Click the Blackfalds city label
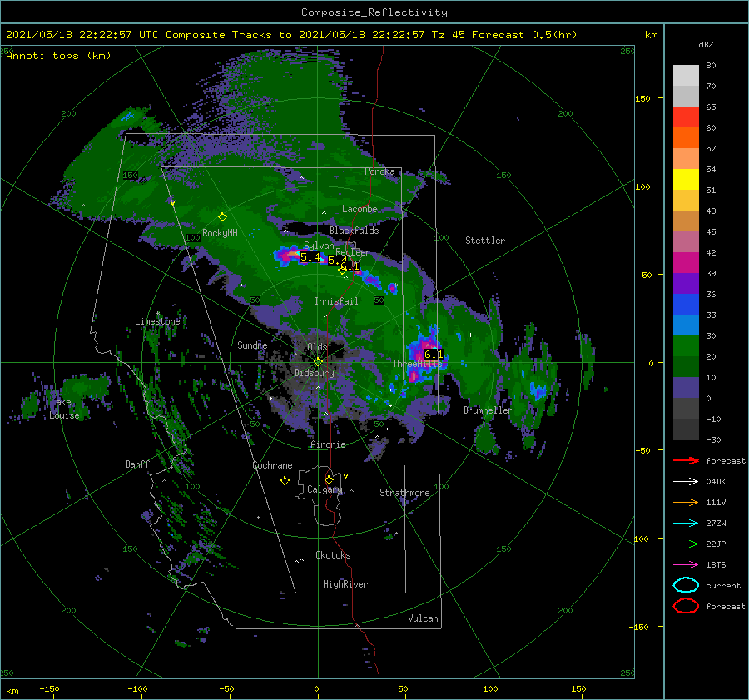749x700 pixels. click(x=354, y=231)
